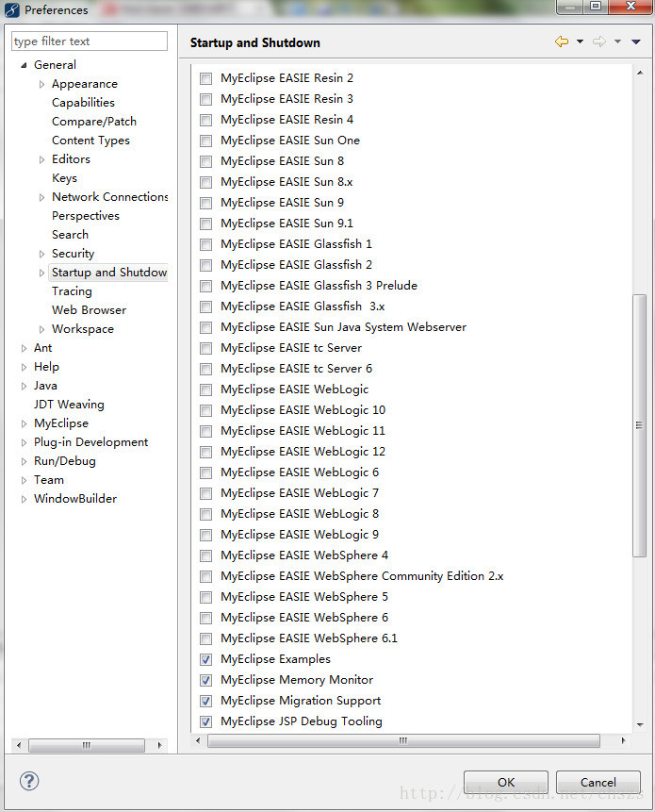This screenshot has height=812, width=655.
Task: Expand the Appearance tree node
Action: (41, 84)
